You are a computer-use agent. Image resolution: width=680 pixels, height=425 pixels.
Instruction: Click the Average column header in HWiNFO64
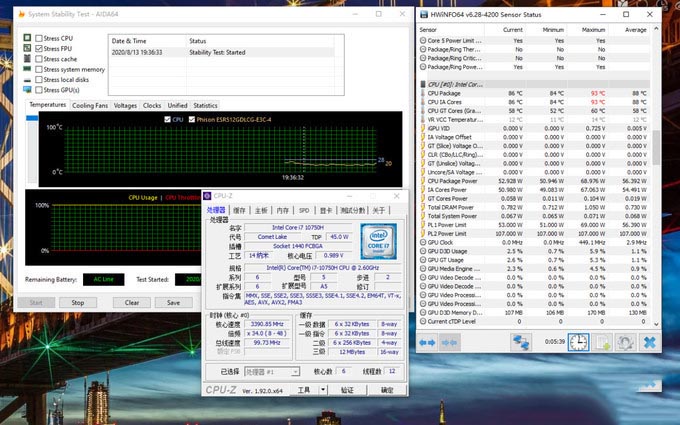pos(629,30)
